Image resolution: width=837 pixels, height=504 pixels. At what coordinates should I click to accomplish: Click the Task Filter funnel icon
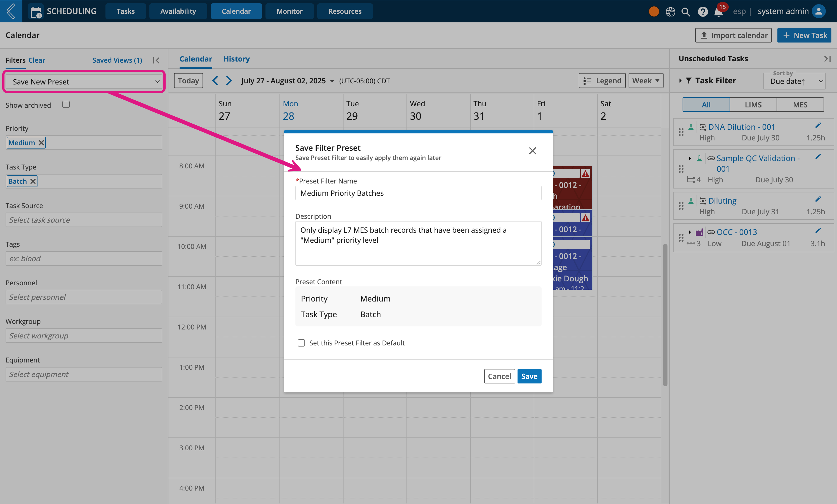tap(688, 81)
